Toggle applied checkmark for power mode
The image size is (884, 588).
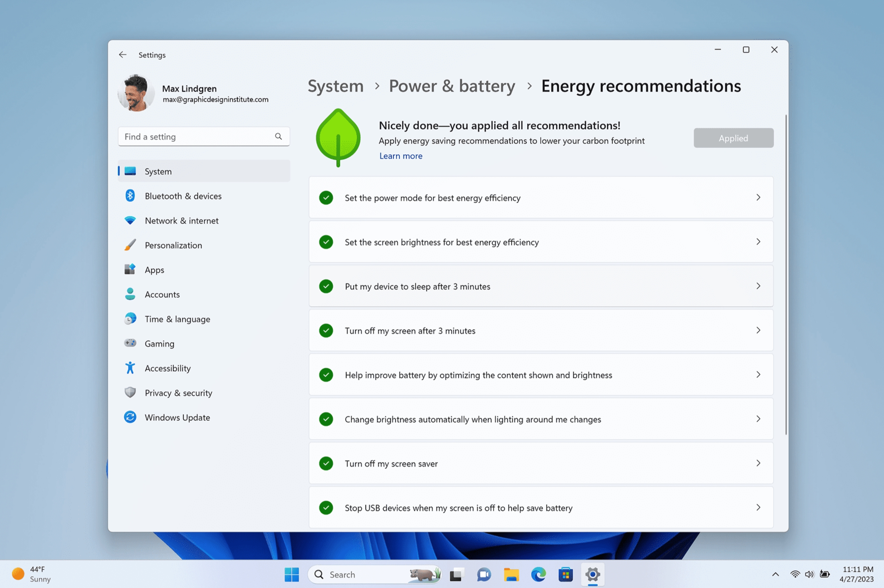point(326,197)
